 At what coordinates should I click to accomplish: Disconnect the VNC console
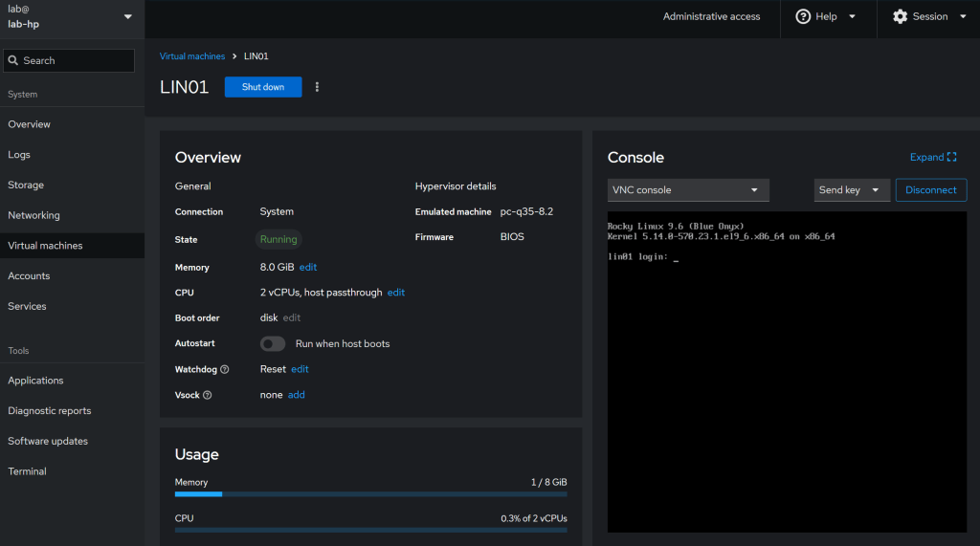point(930,190)
